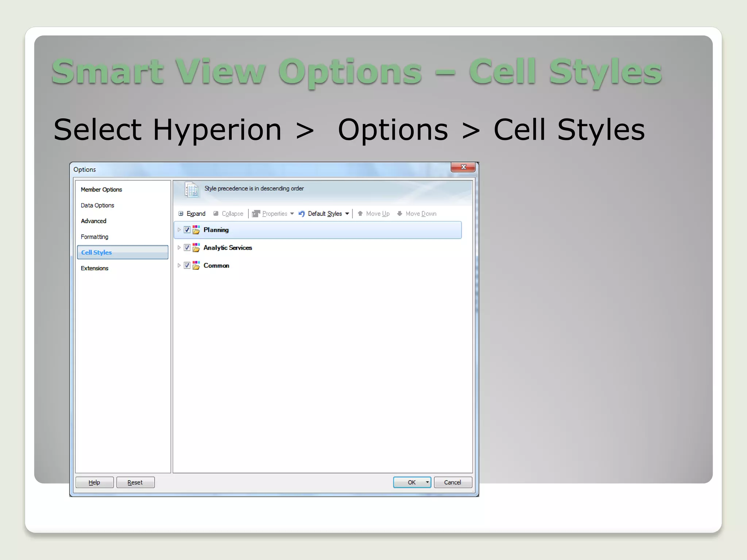
Task: Expand the Planning tree node
Action: tap(179, 230)
